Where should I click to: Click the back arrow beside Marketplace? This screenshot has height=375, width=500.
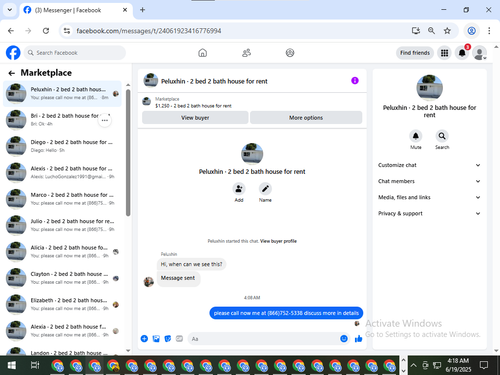(12, 73)
